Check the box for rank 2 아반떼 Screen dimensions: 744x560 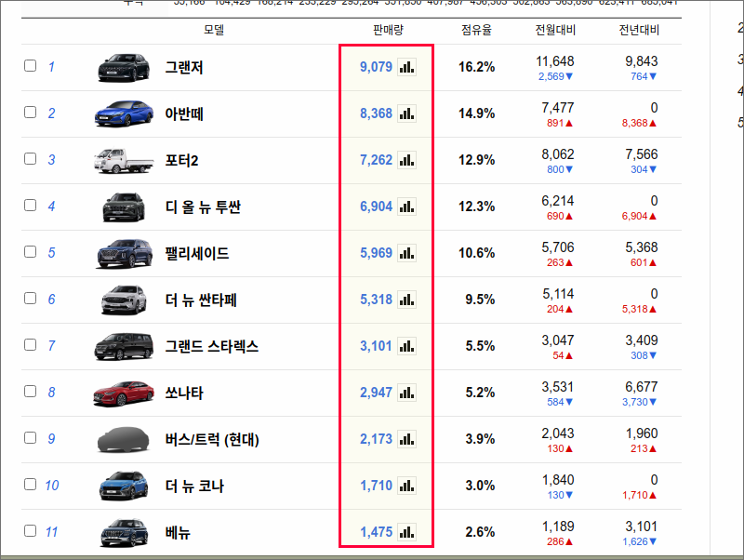pyautogui.click(x=31, y=112)
